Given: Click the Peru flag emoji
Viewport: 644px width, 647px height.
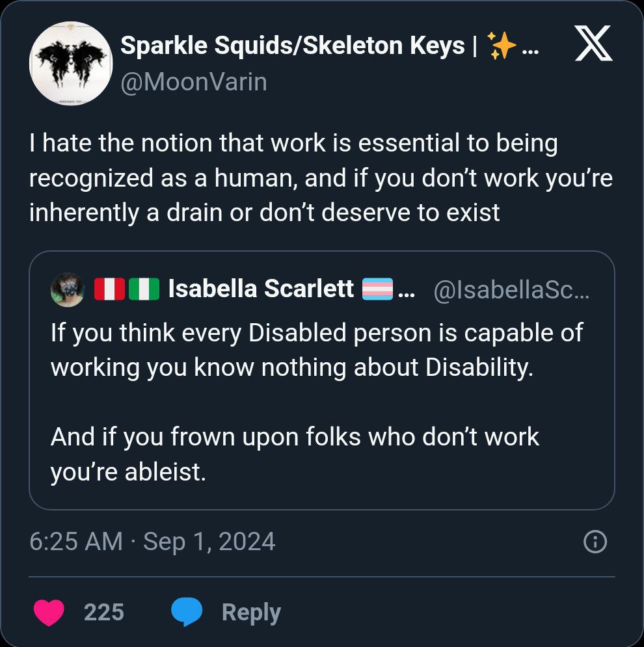Looking at the screenshot, I should 109,289.
